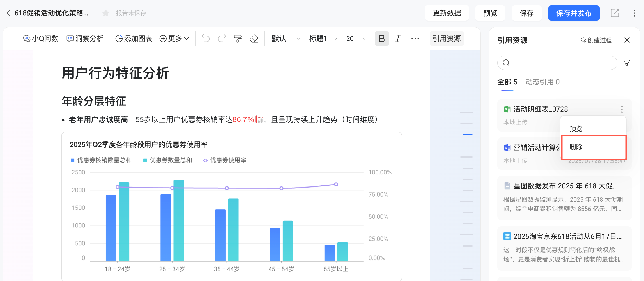Click the Excel icon of 活动明细表_0728

507,109
